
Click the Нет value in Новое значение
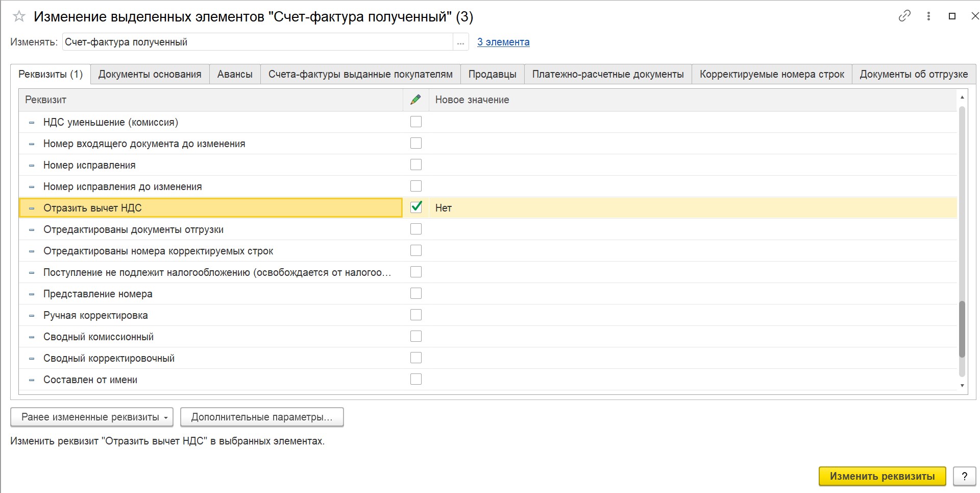[444, 208]
